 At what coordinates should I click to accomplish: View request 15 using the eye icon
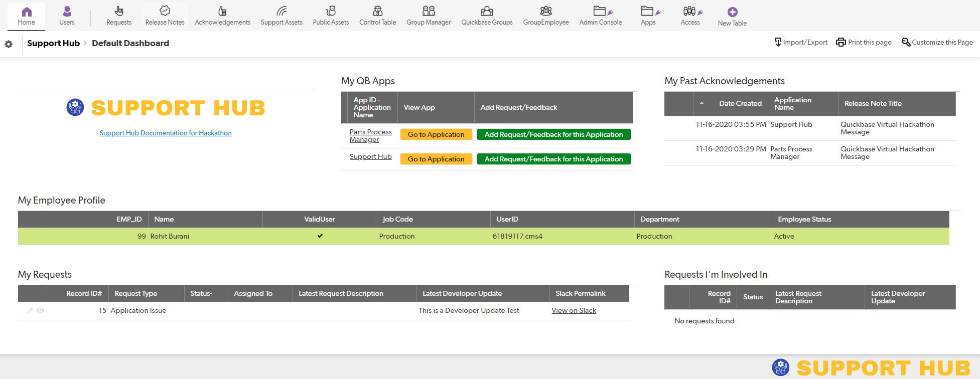40,310
